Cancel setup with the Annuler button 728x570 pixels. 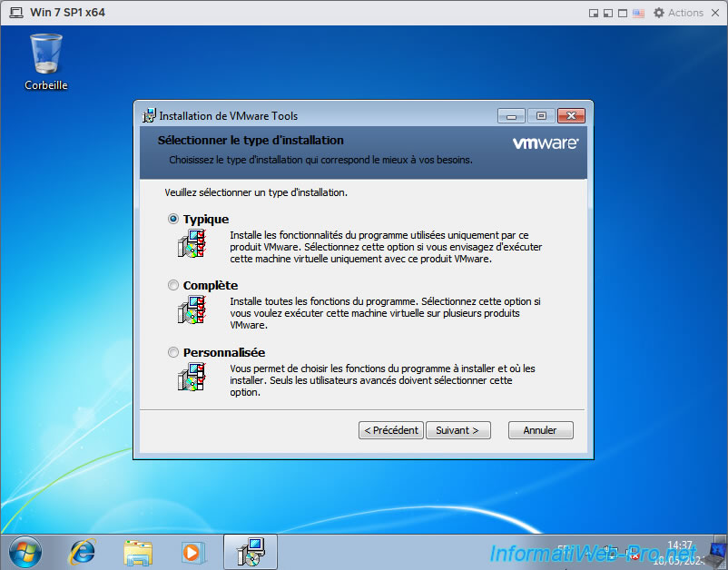[540, 430]
